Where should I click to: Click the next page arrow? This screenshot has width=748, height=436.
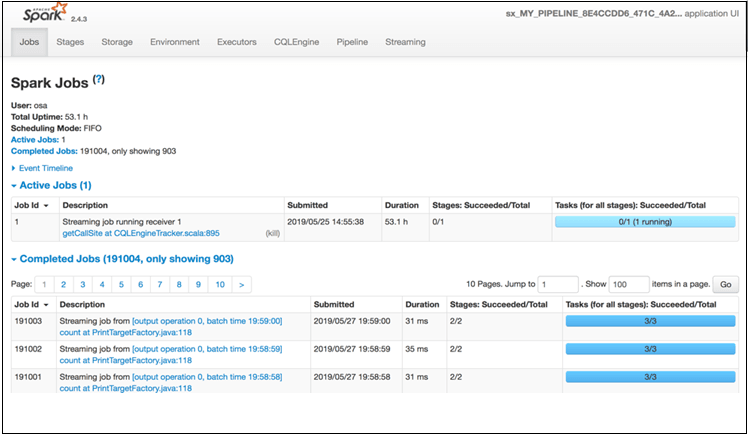(242, 285)
